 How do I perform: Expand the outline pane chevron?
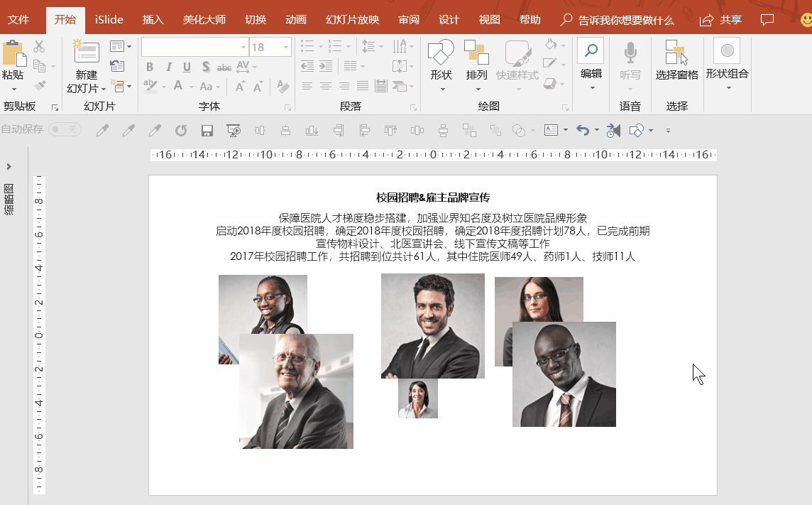tap(9, 167)
